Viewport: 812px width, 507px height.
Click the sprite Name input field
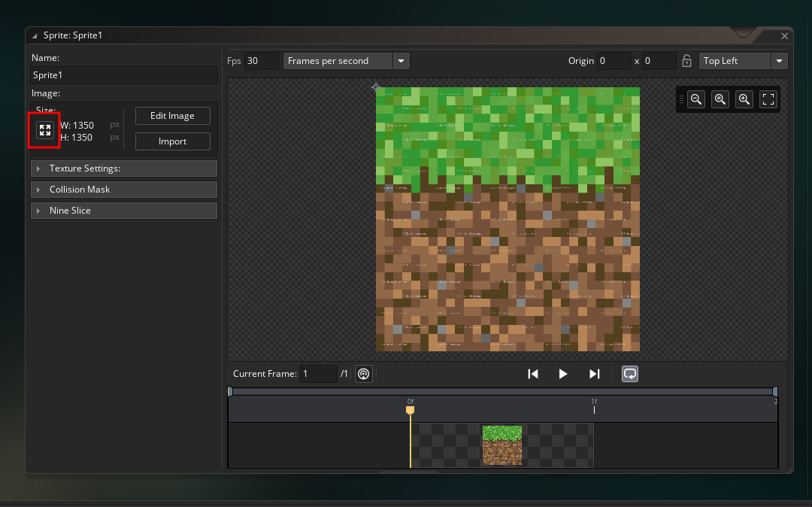(x=124, y=75)
